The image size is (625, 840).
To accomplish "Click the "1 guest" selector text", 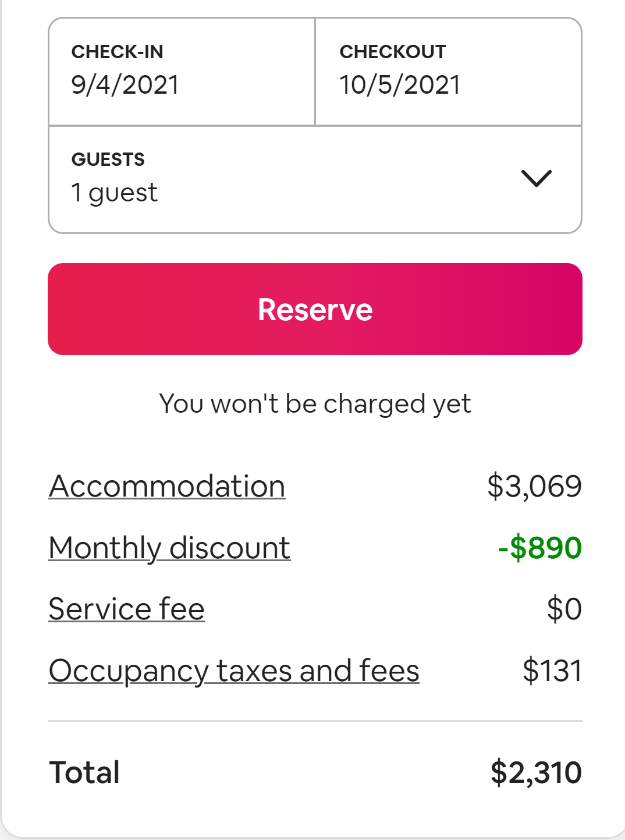I will coord(115,193).
